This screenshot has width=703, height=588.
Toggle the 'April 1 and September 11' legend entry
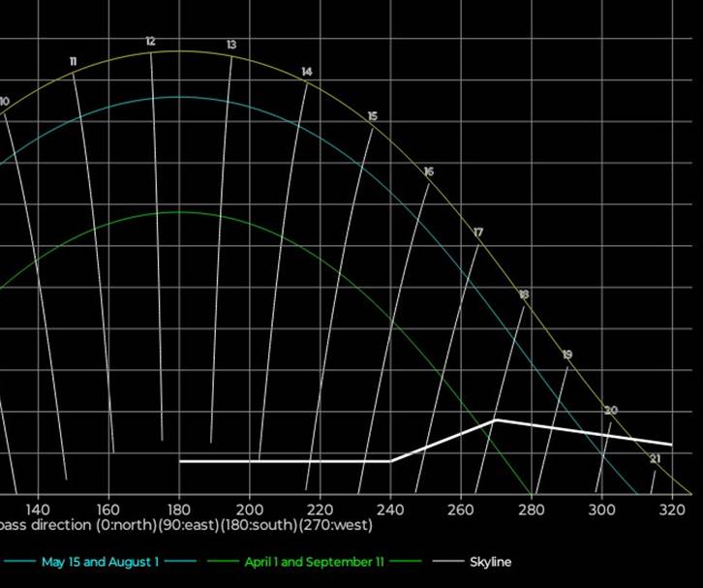[x=314, y=562]
